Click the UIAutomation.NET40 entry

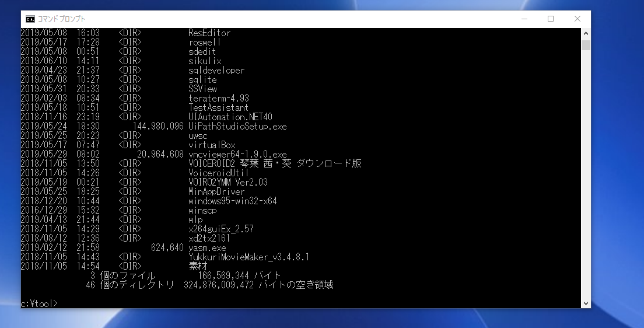point(230,117)
